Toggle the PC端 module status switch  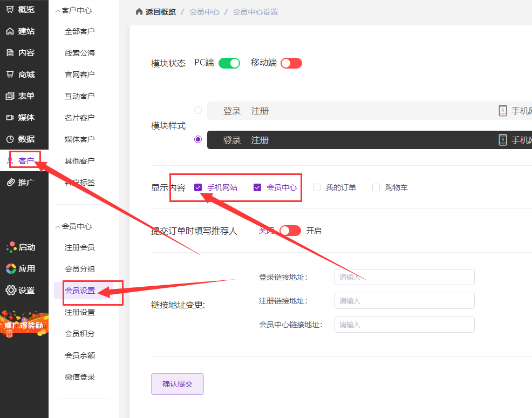[229, 63]
